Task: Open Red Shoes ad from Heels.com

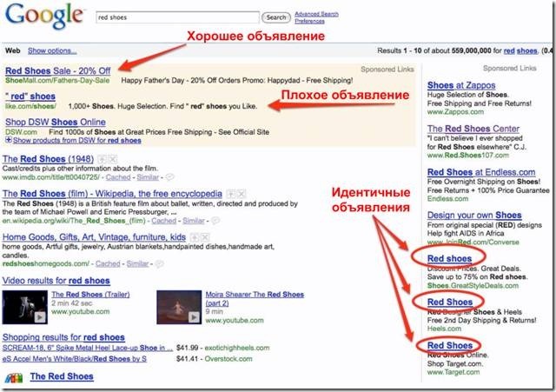Action: click(x=450, y=302)
